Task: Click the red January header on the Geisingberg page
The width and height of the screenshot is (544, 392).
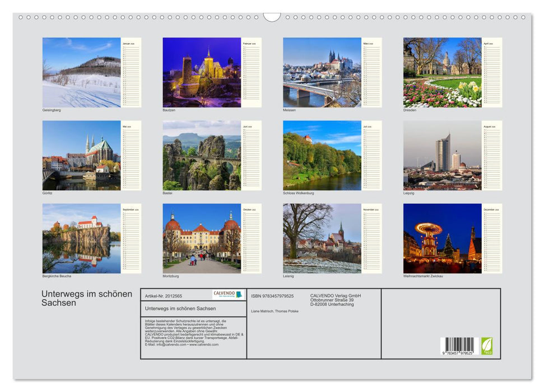Action: click(x=128, y=43)
